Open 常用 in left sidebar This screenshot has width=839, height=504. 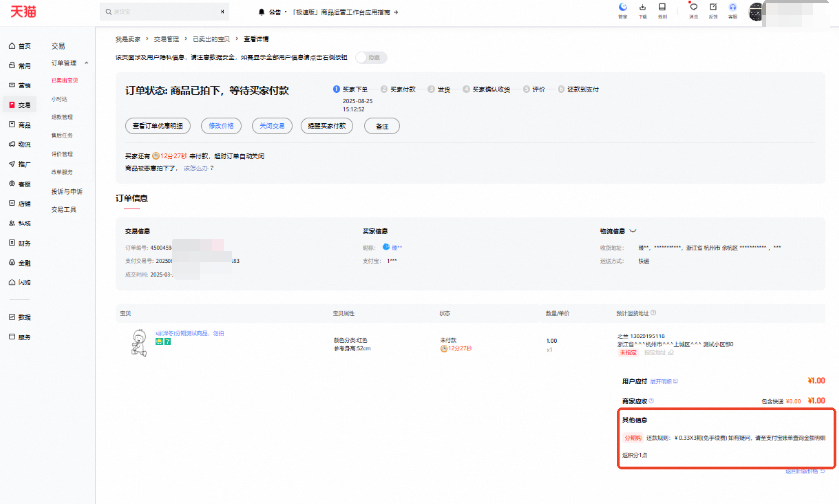click(20, 65)
